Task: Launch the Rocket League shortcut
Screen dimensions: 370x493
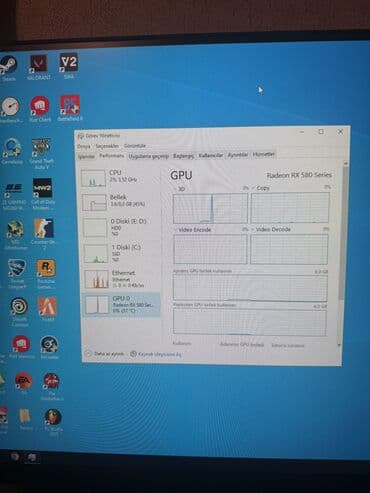Action: click(x=17, y=274)
